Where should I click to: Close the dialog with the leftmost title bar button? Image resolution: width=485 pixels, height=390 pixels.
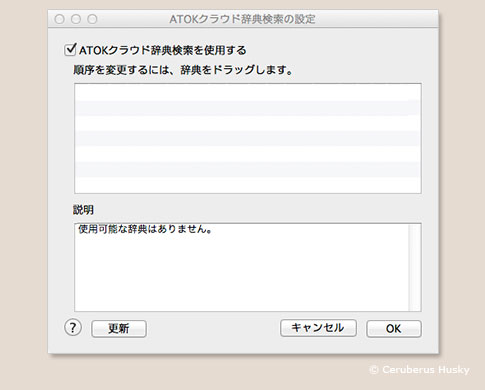point(60,19)
